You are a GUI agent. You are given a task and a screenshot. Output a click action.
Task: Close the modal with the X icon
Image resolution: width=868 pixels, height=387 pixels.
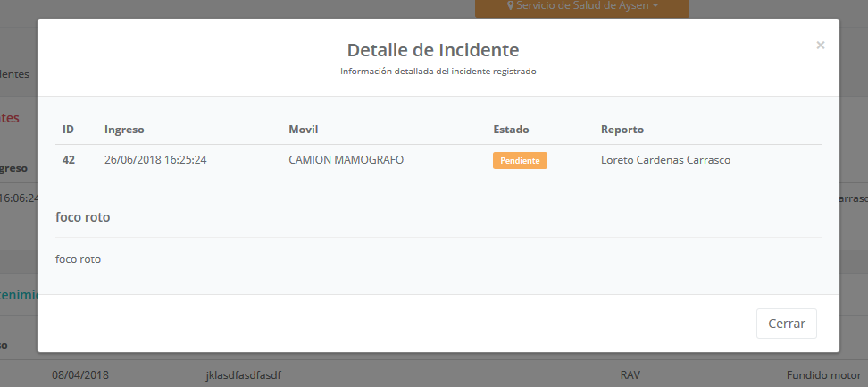[820, 45]
